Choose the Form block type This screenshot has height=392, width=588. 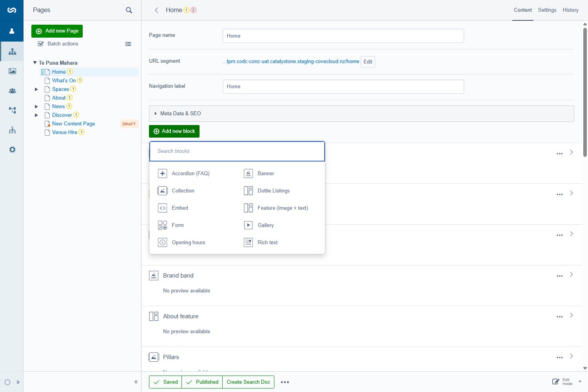[171, 225]
